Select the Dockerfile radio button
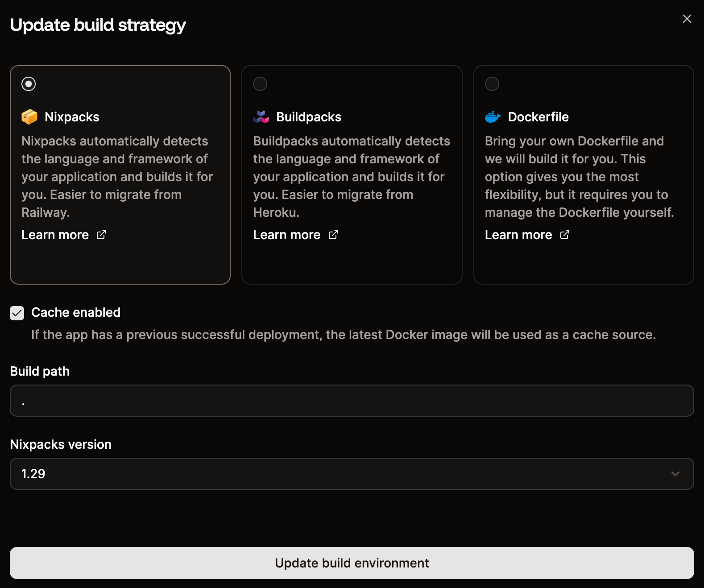 pyautogui.click(x=492, y=84)
